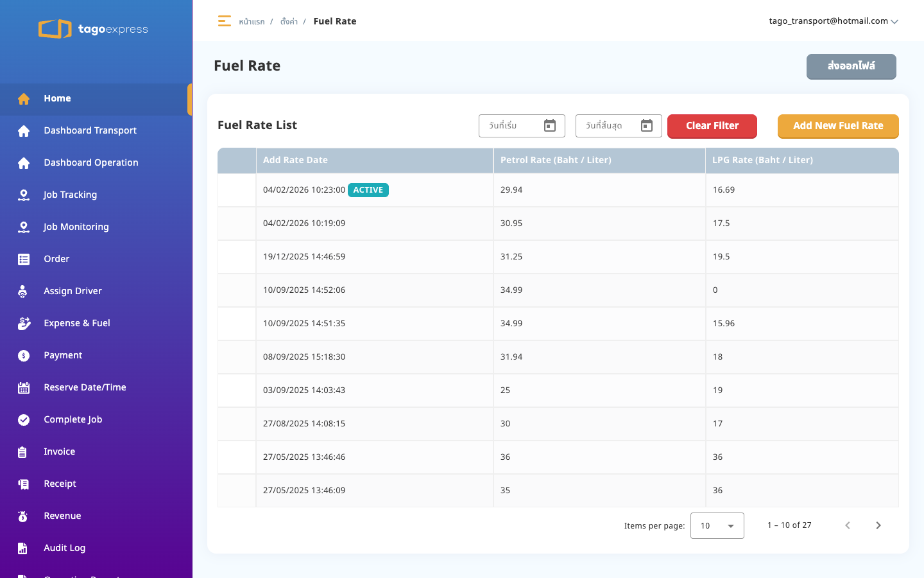Open end date calendar picker icon
The height and width of the screenshot is (578, 924).
point(647,125)
